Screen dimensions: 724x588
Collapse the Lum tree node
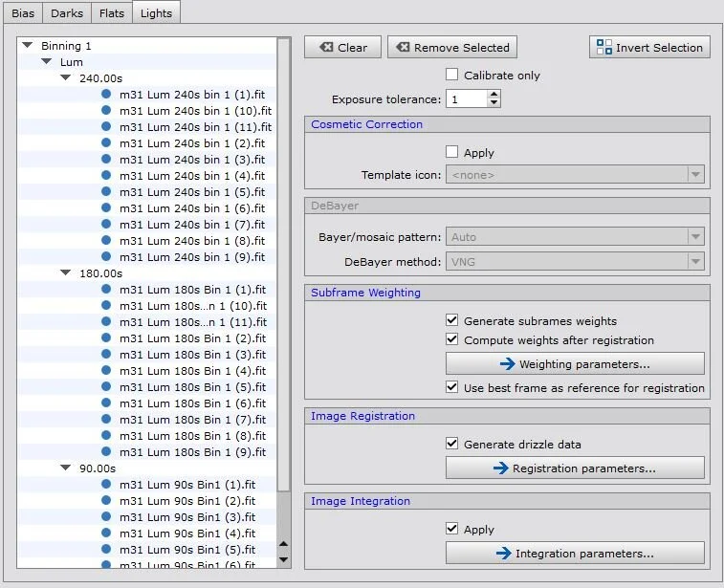[47, 61]
